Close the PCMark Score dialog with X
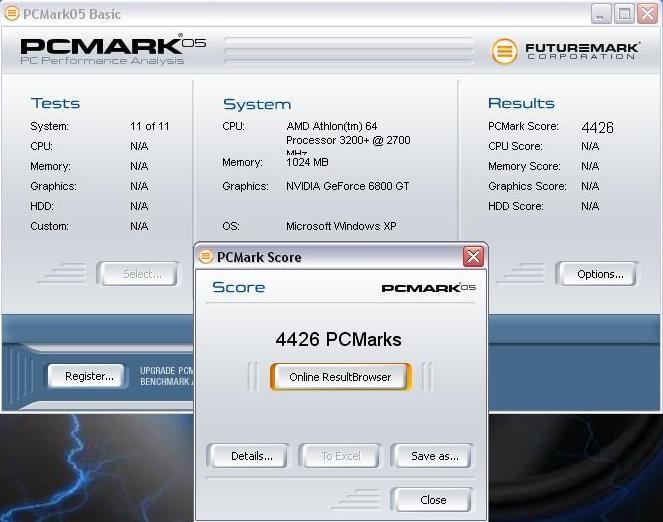Screen dimensions: 663x522 click(x=473, y=256)
